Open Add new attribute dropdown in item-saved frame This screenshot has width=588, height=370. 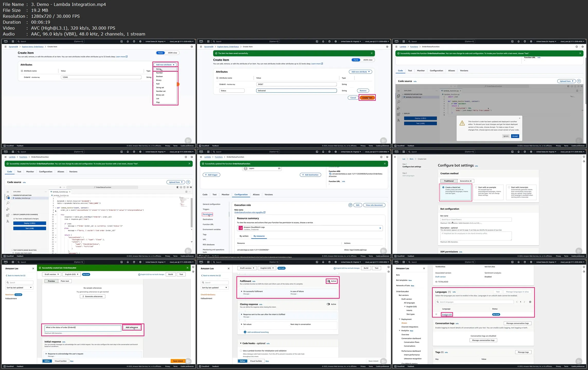pos(360,72)
